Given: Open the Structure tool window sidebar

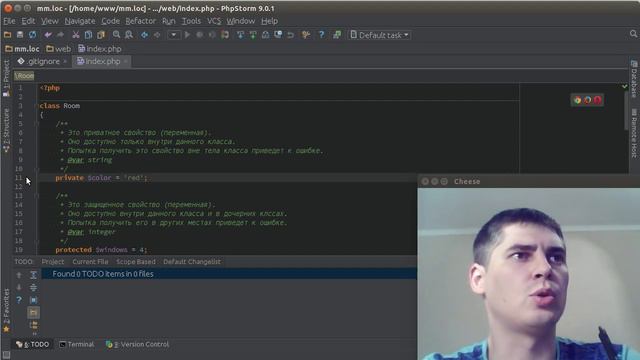Looking at the screenshot, I should 6,131.
